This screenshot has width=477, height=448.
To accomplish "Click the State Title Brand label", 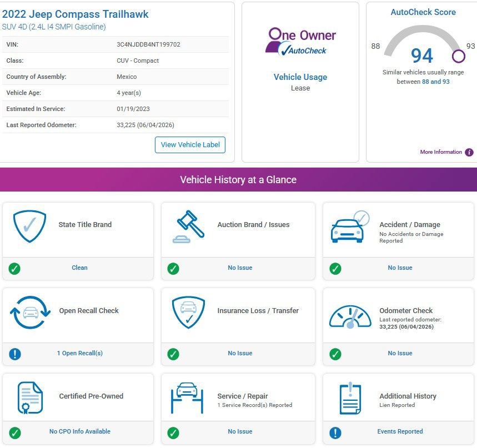I will point(85,224).
